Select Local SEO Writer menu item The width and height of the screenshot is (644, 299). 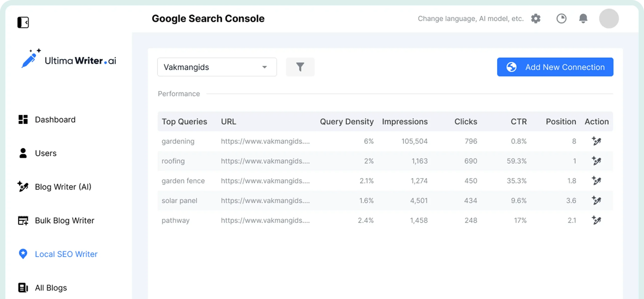[66, 254]
